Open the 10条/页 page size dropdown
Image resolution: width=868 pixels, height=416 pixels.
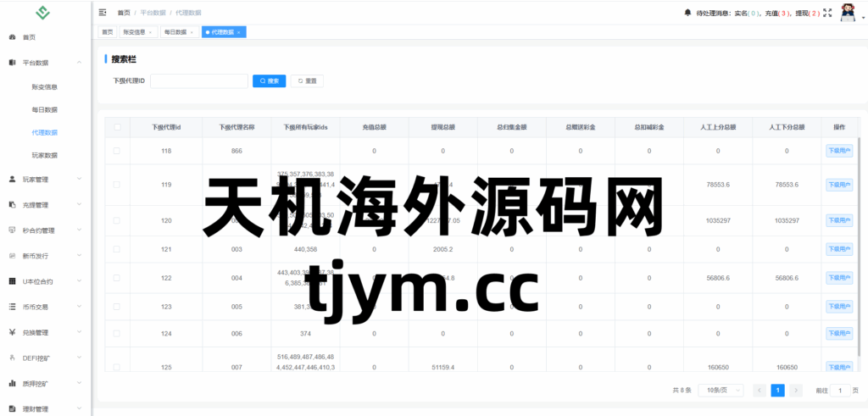pyautogui.click(x=722, y=391)
